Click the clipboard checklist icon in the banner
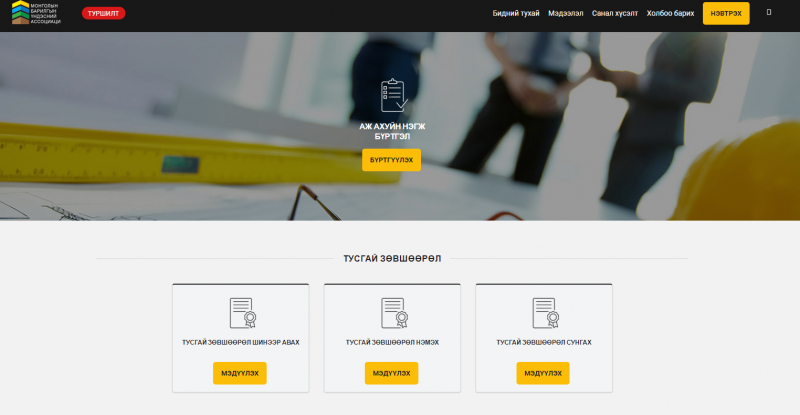 tap(392, 96)
